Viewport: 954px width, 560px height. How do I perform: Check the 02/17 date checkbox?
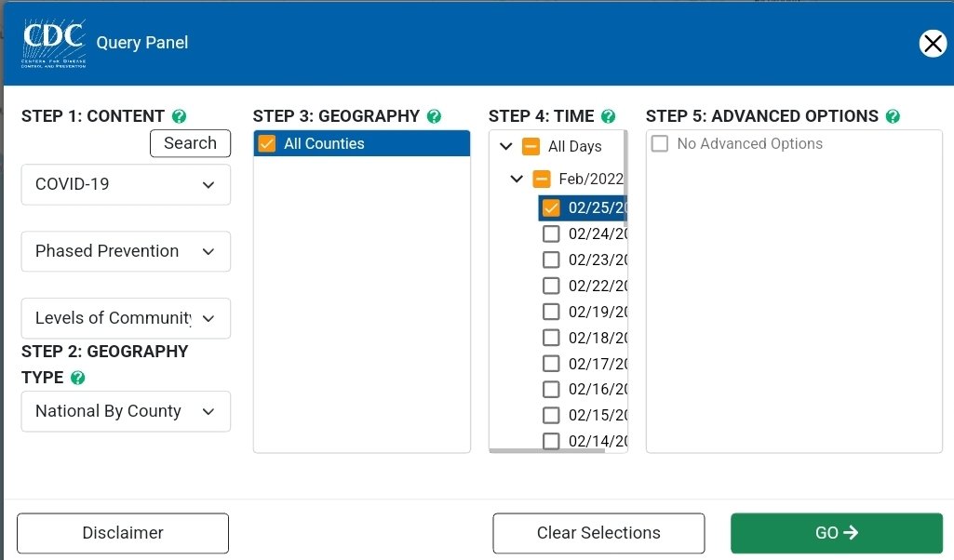point(551,364)
